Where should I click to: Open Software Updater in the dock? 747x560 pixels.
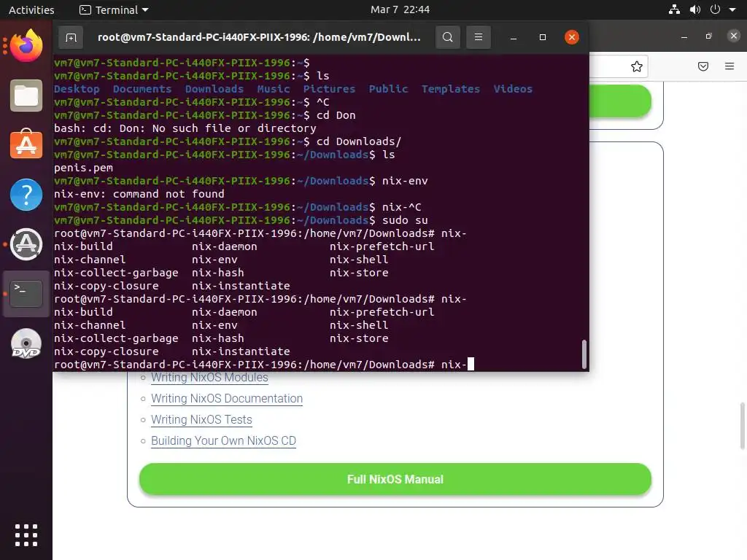point(26,244)
